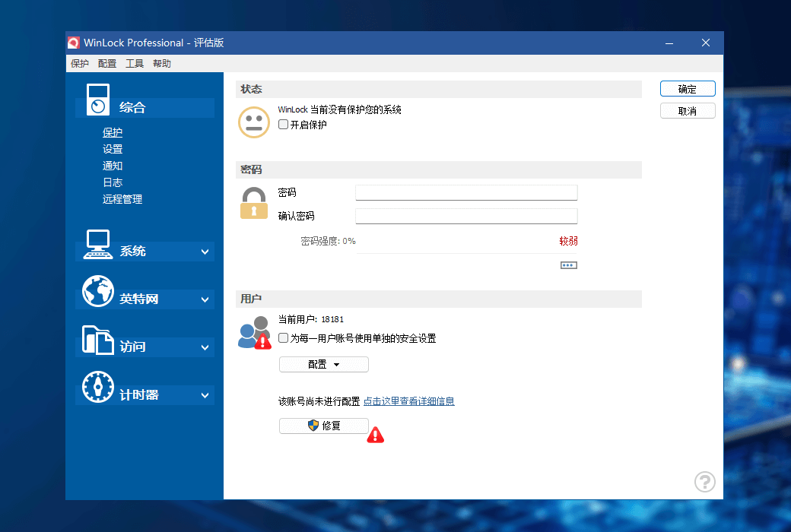The image size is (791, 532).
Task: Expand the 访问 section chevron
Action: (205, 347)
